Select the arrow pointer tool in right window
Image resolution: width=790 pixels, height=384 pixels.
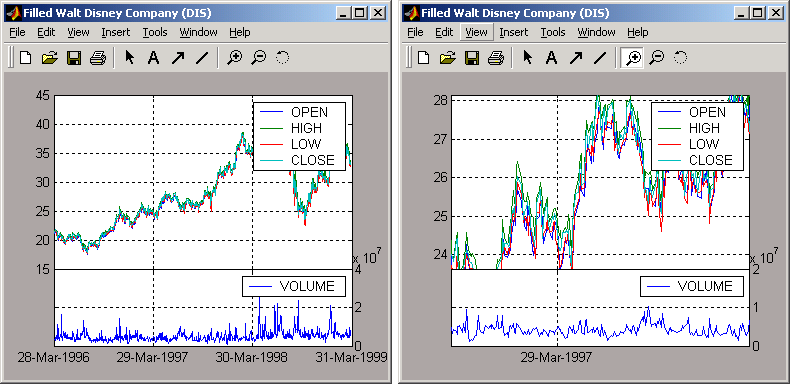tap(528, 58)
